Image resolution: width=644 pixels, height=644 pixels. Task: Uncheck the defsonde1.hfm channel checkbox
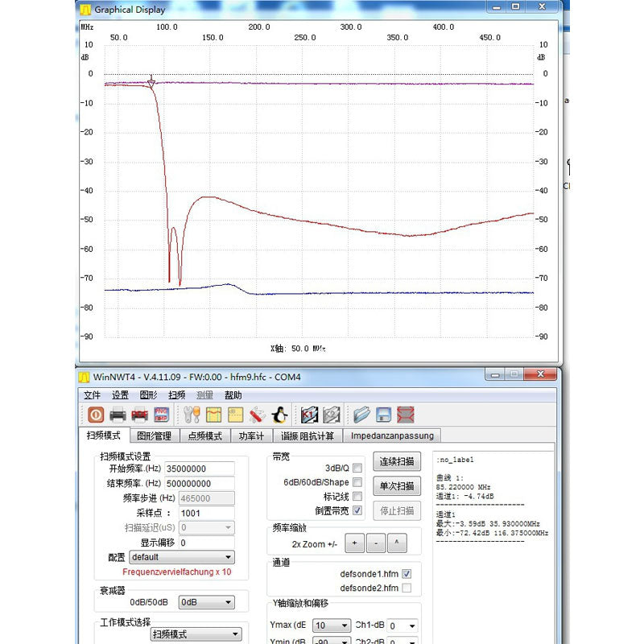coord(407,573)
